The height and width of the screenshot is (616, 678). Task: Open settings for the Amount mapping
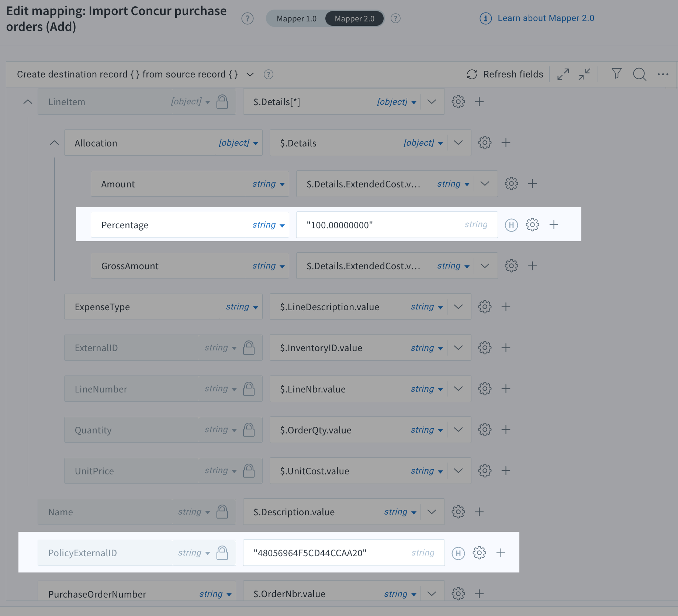pos(511,184)
